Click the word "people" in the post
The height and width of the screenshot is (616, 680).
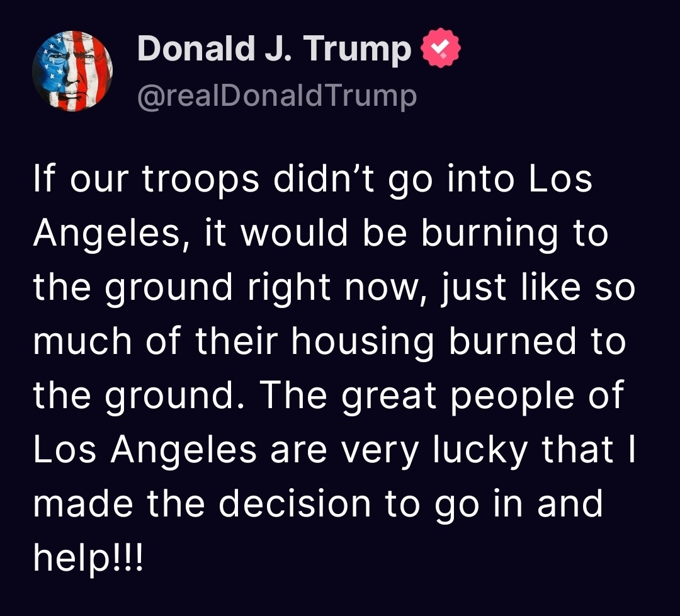513,396
